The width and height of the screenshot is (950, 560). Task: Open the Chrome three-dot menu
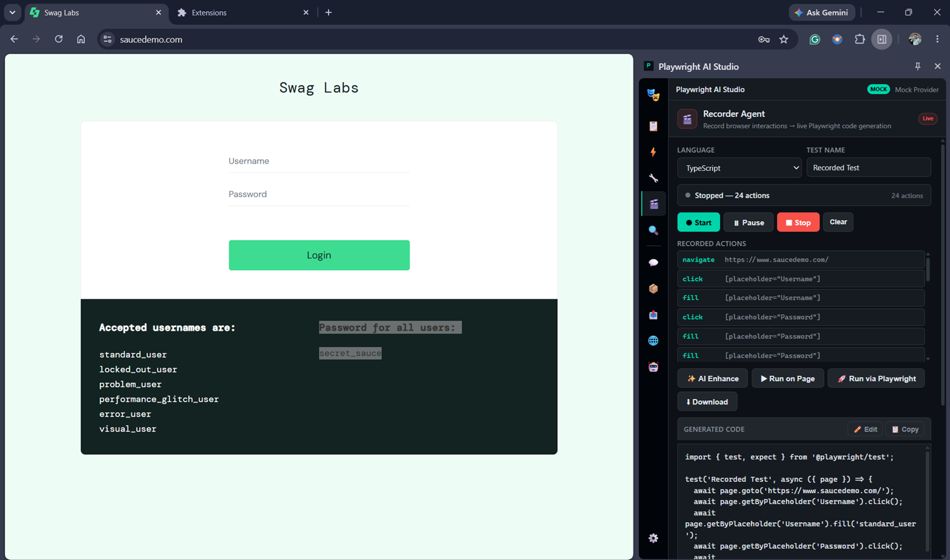click(937, 39)
